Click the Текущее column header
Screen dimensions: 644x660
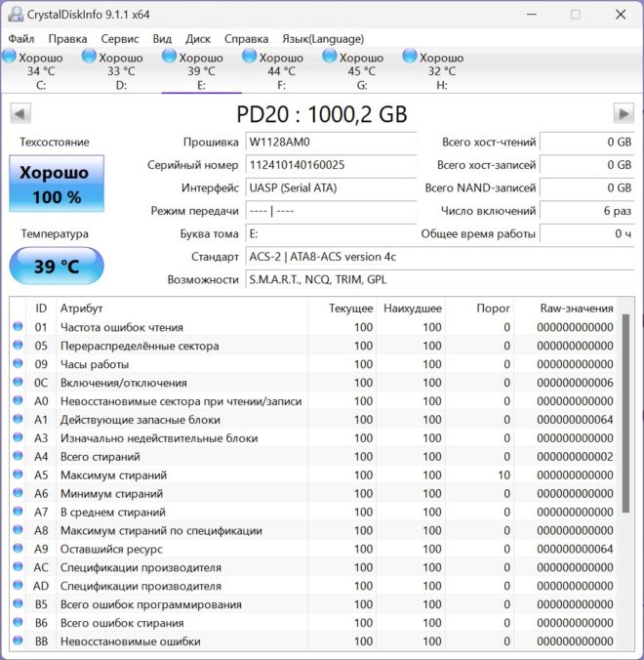pyautogui.click(x=342, y=309)
